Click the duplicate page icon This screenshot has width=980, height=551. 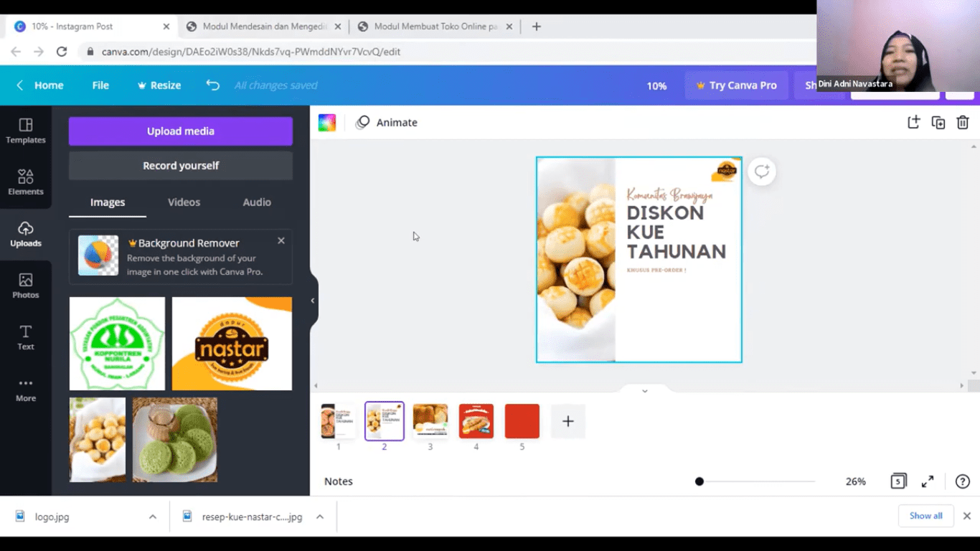pos(938,123)
